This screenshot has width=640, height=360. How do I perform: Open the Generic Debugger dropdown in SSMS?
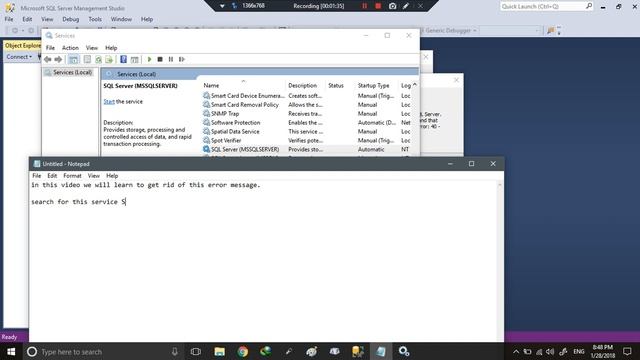[451, 31]
